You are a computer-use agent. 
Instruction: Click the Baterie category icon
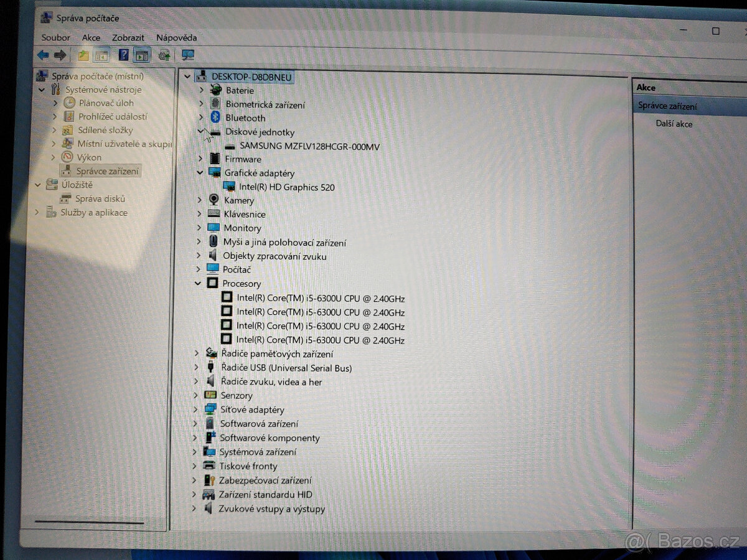[x=215, y=90]
